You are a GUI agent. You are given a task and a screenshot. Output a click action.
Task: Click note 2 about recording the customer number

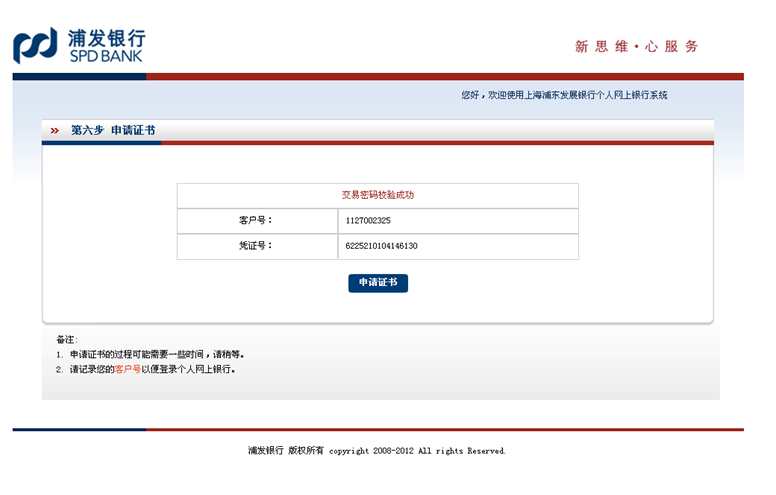click(x=152, y=369)
